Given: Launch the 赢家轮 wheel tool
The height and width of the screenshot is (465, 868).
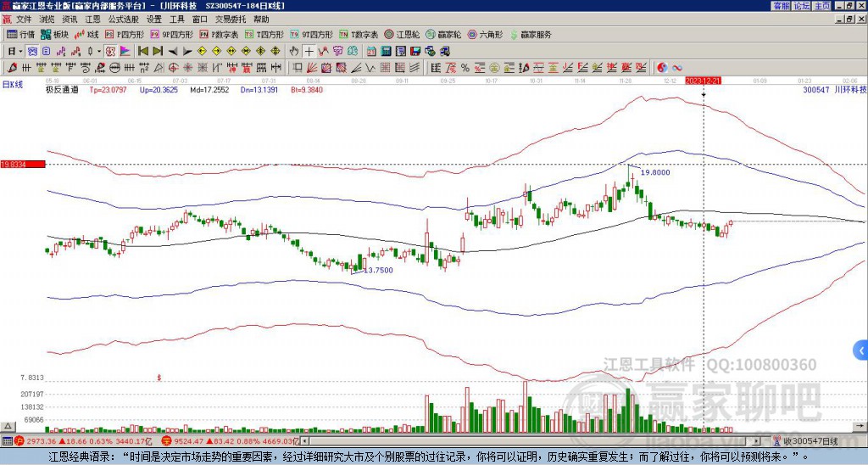Looking at the screenshot, I should [x=443, y=34].
